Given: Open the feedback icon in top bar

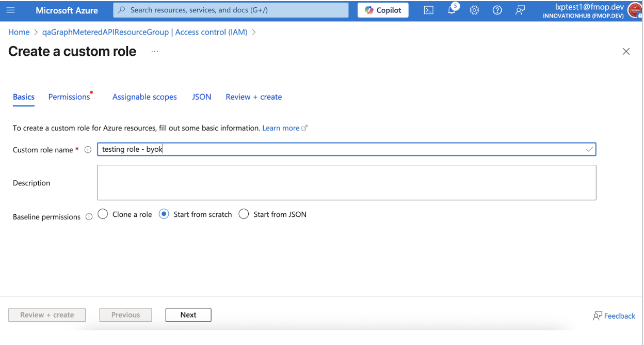Looking at the screenshot, I should click(x=520, y=10).
